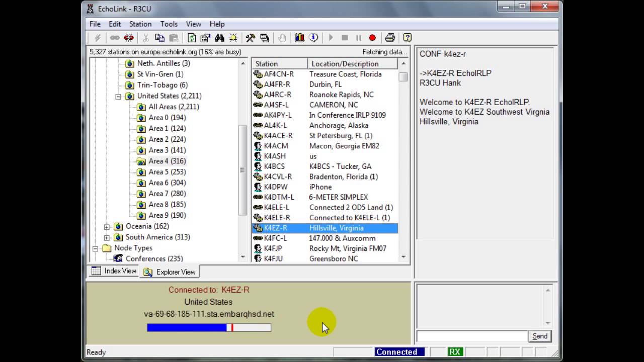
Task: Select station AF4CN-R Treasure Coast row
Action: (x=325, y=74)
